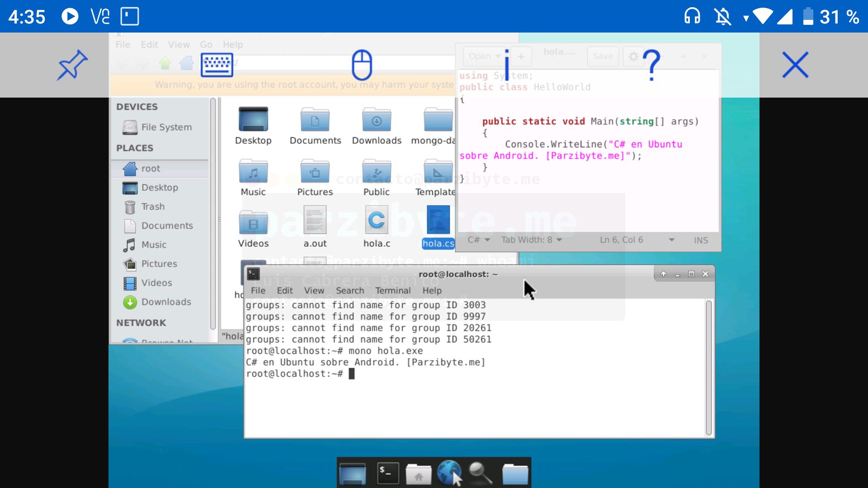The image size is (868, 488).
Task: Click Open button in text editor
Action: 485,56
